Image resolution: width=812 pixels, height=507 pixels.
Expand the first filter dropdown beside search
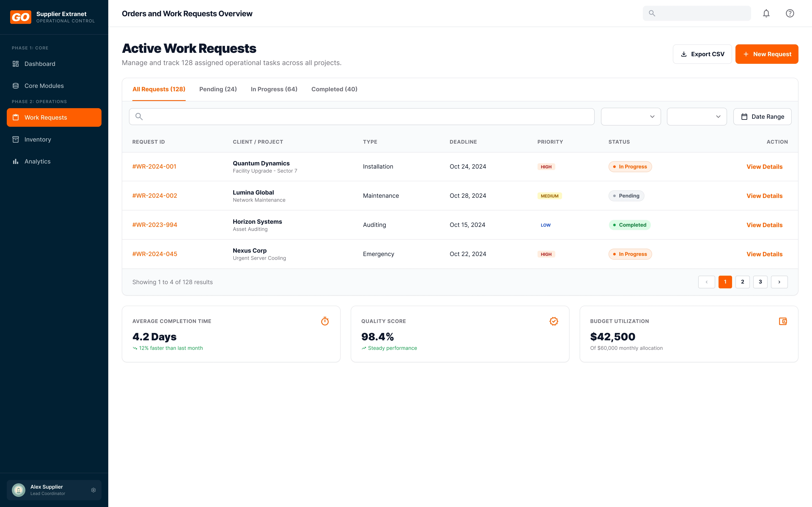pyautogui.click(x=631, y=117)
